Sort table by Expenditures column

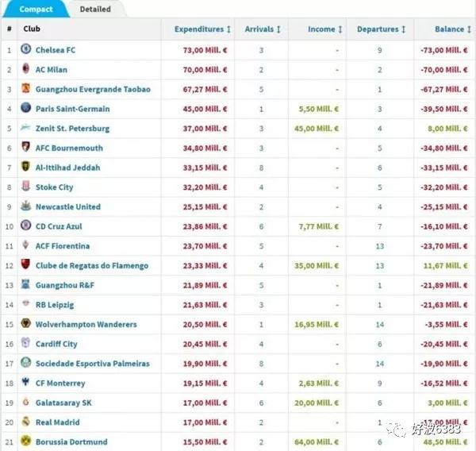202,29
